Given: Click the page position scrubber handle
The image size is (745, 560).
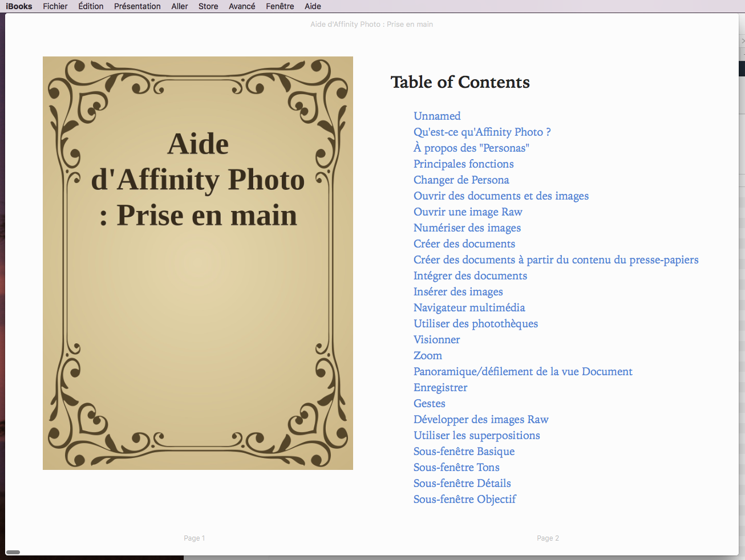Looking at the screenshot, I should click(x=13, y=552).
